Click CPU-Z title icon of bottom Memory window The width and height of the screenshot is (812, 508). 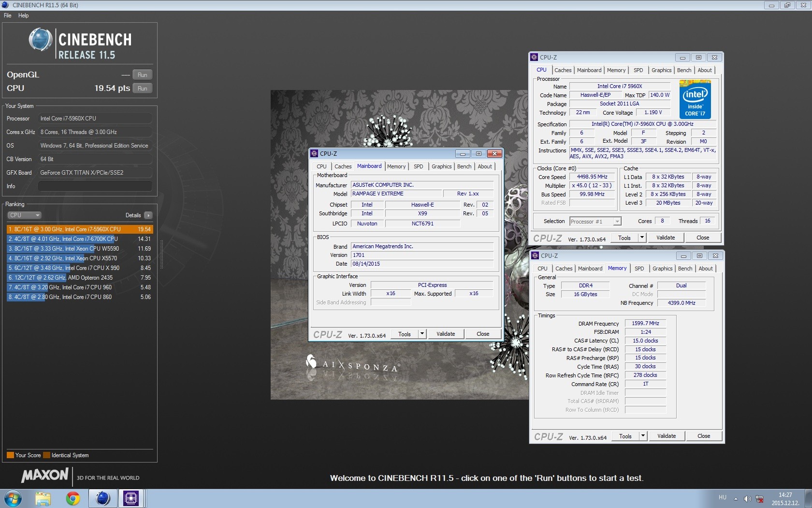[535, 255]
